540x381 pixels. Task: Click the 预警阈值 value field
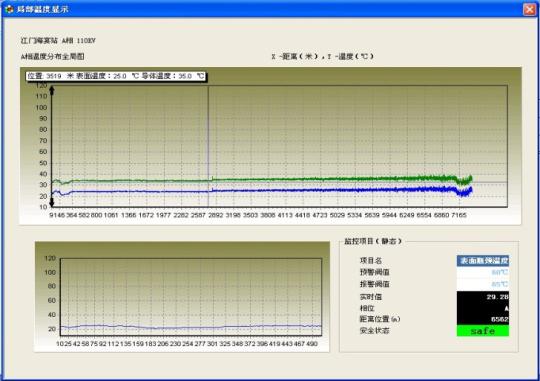[483, 272]
